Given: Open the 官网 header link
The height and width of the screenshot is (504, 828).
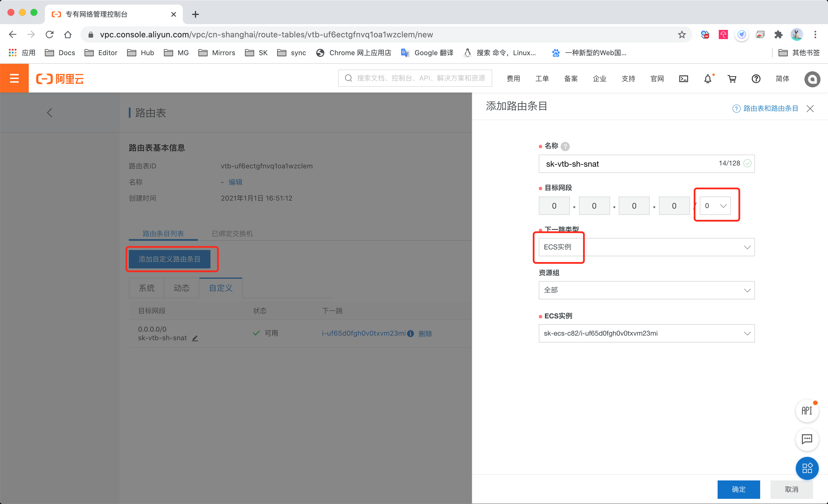Looking at the screenshot, I should pos(657,78).
